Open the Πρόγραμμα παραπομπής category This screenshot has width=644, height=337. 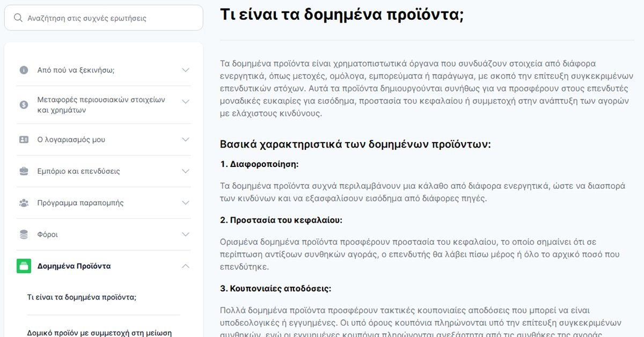[x=80, y=203]
